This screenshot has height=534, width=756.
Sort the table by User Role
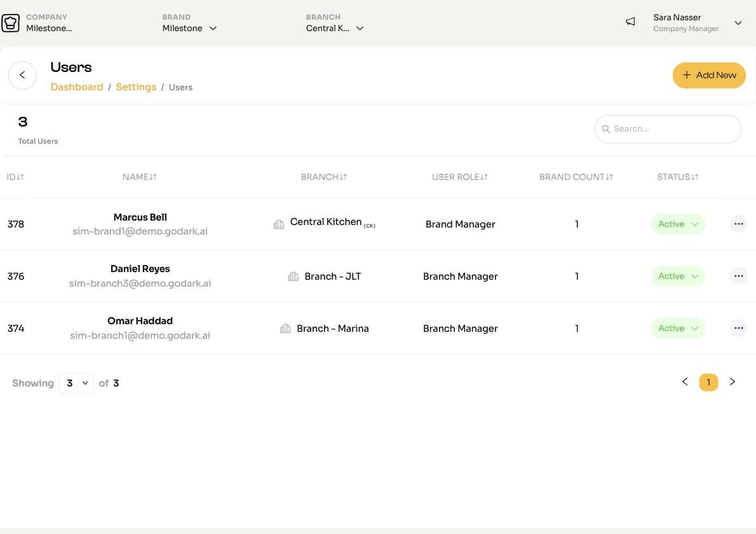click(x=460, y=177)
